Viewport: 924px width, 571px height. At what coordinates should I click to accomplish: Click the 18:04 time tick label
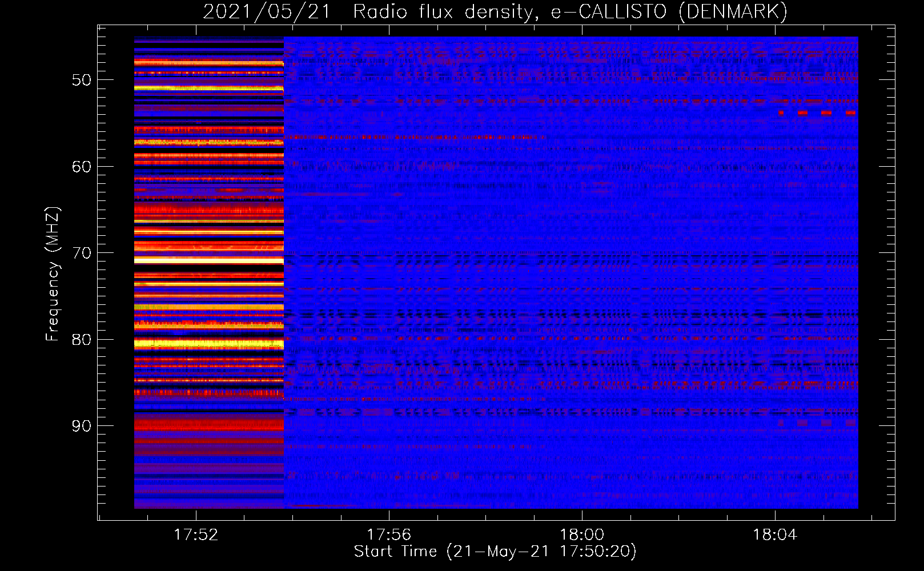[775, 535]
